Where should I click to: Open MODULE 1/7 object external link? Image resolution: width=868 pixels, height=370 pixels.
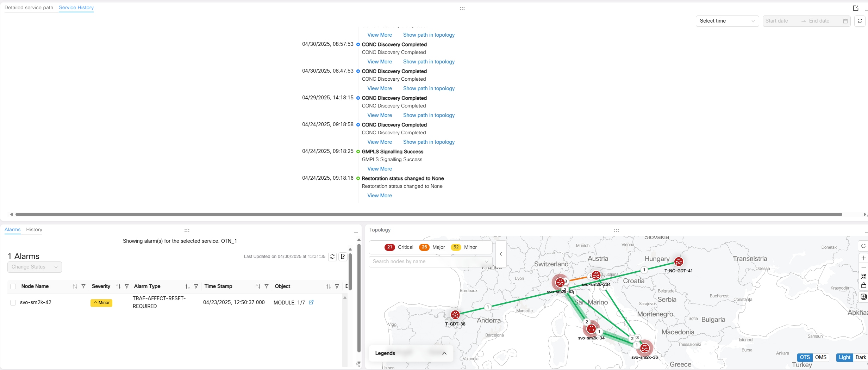(x=311, y=302)
